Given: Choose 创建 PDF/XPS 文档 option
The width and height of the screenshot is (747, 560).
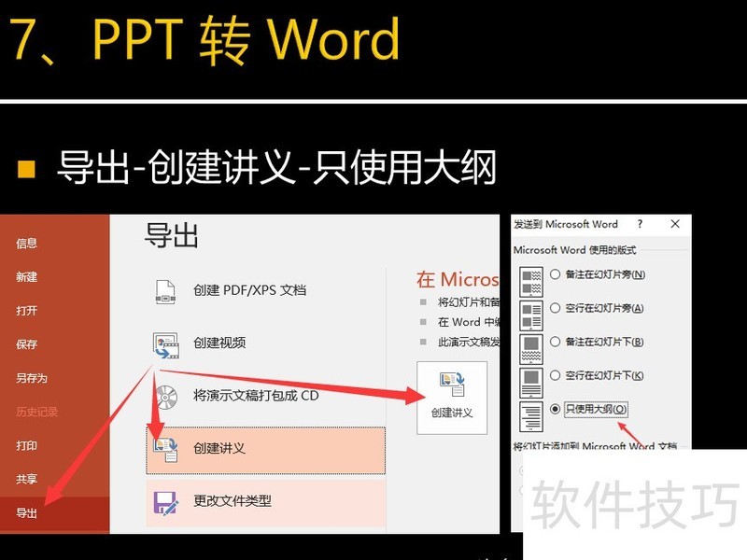Looking at the screenshot, I should point(249,290).
